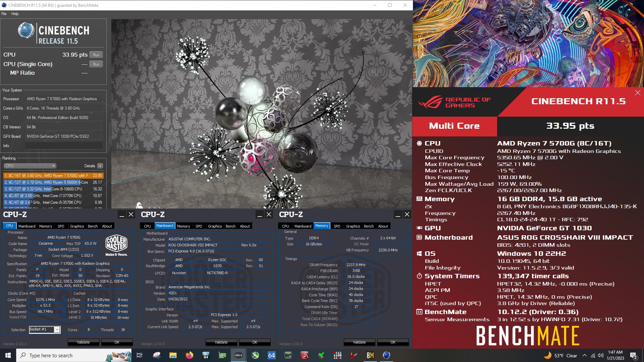644x362 pixels.
Task: Open the red binary digits app on taskbar
Action: click(337, 355)
